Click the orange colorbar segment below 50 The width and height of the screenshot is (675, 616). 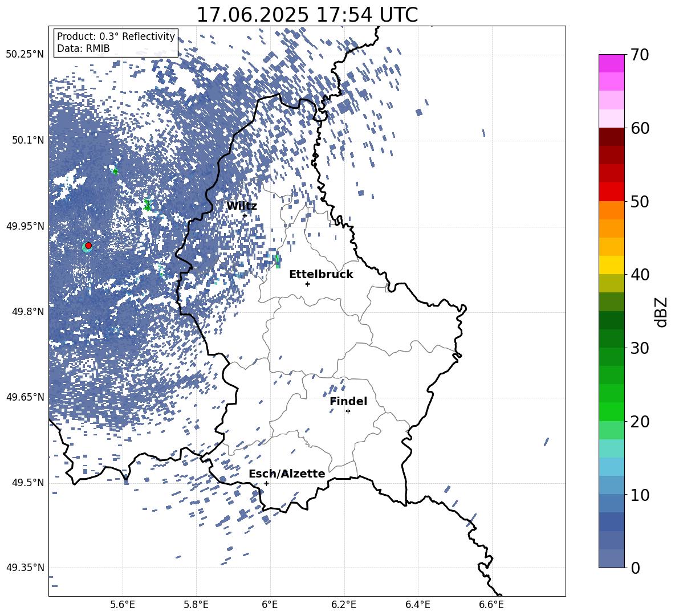point(612,210)
